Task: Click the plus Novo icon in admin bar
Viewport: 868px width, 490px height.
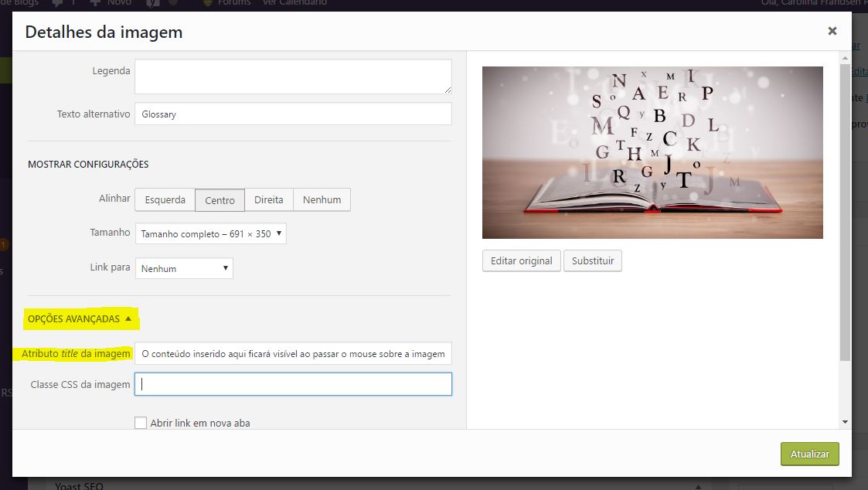Action: (95, 3)
